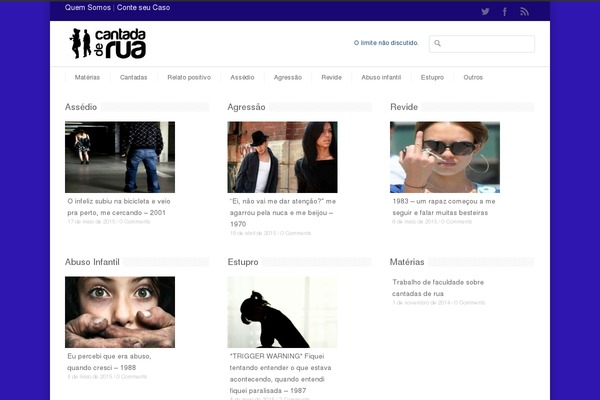Open the Facebook icon link

(x=505, y=11)
